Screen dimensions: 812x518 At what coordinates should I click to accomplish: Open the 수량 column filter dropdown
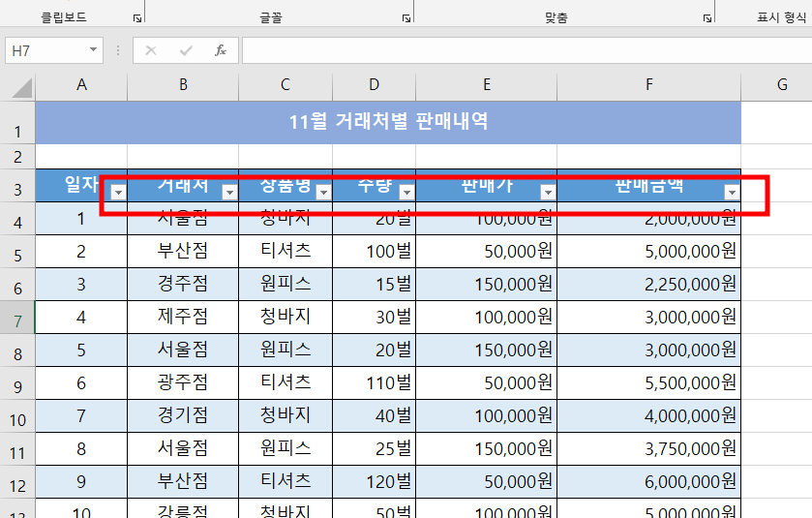point(407,192)
